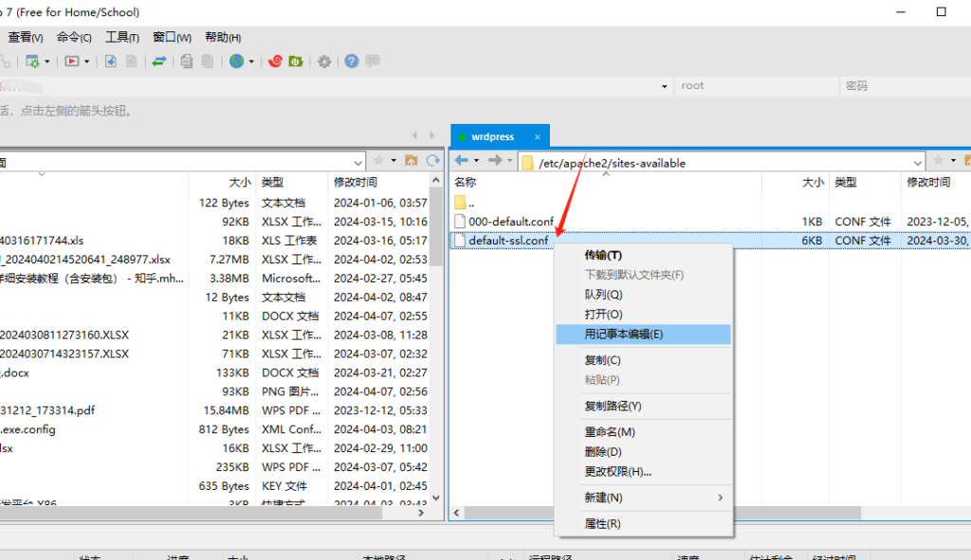This screenshot has width=971, height=560.
Task: Click the red play screen toolbar icon
Action: (72, 62)
